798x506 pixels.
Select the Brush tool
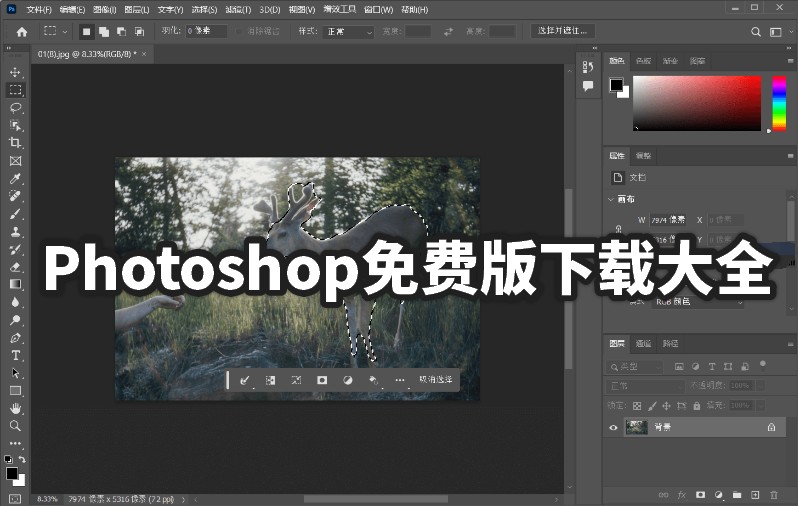pos(15,214)
